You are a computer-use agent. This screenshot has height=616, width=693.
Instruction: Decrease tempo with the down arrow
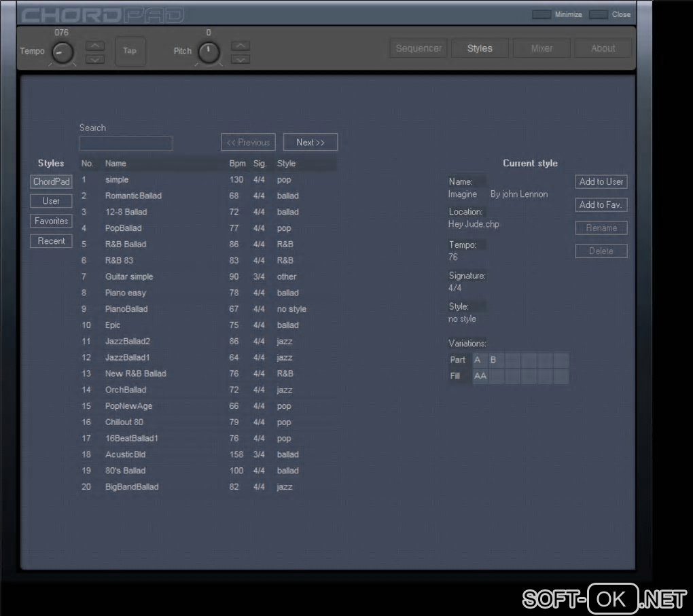pyautogui.click(x=95, y=60)
